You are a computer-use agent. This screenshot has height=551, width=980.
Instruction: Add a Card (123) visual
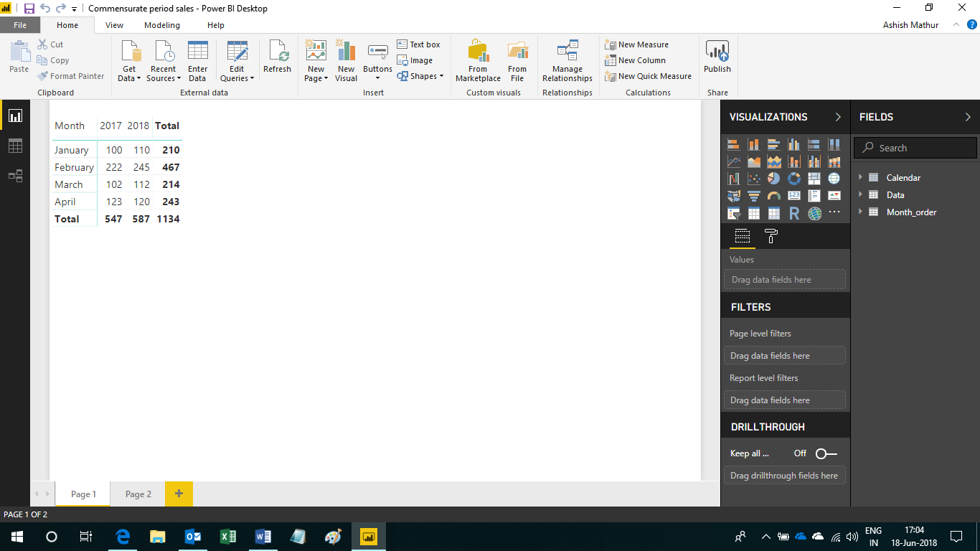pyautogui.click(x=794, y=196)
